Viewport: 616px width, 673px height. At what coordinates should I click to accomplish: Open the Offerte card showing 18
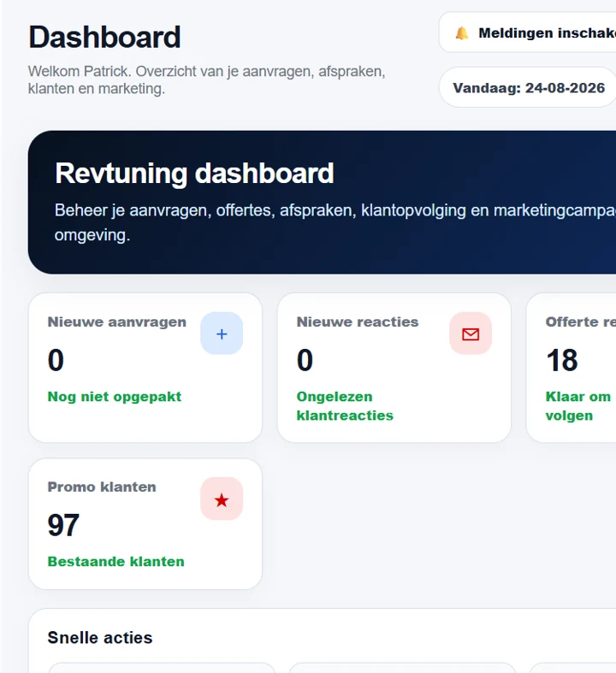coord(572,368)
